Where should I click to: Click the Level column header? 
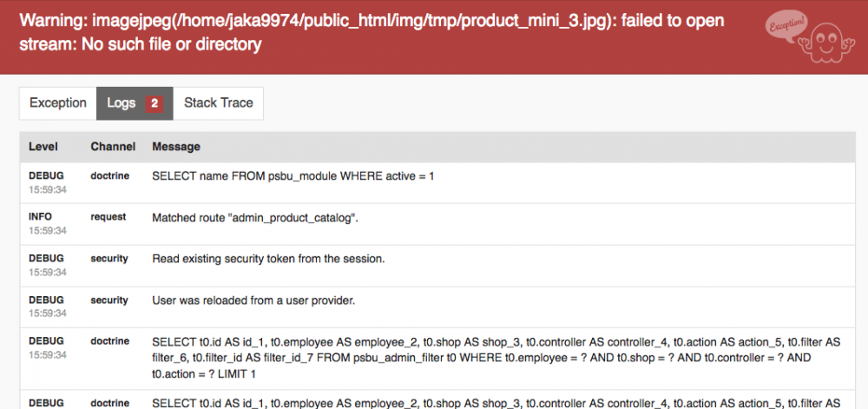click(43, 147)
